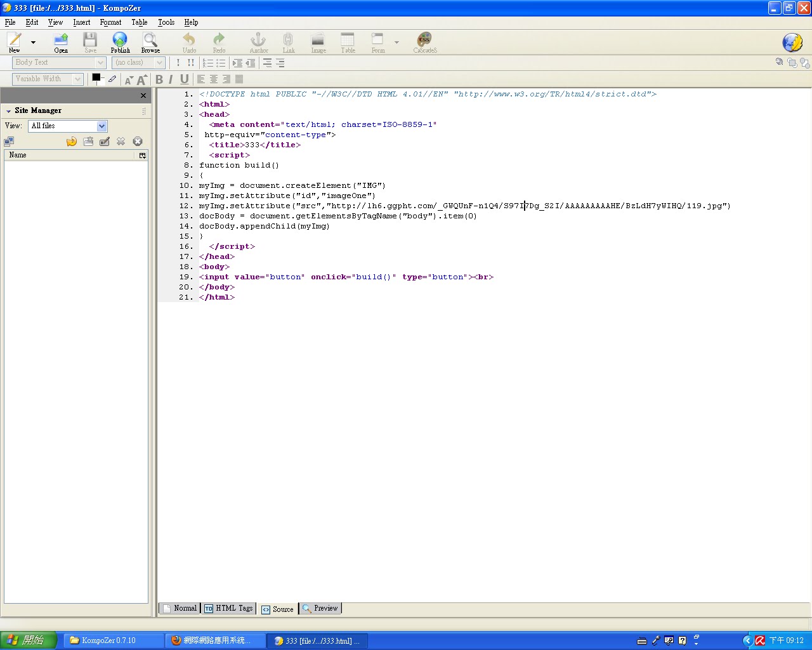Click the decrease font size icon
812x650 pixels.
point(129,80)
